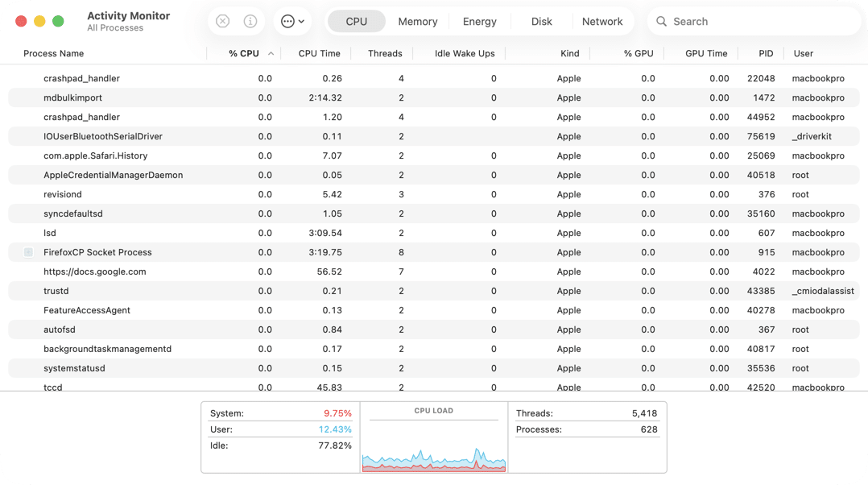Sort by Threads column header
868x485 pixels.
pos(385,54)
